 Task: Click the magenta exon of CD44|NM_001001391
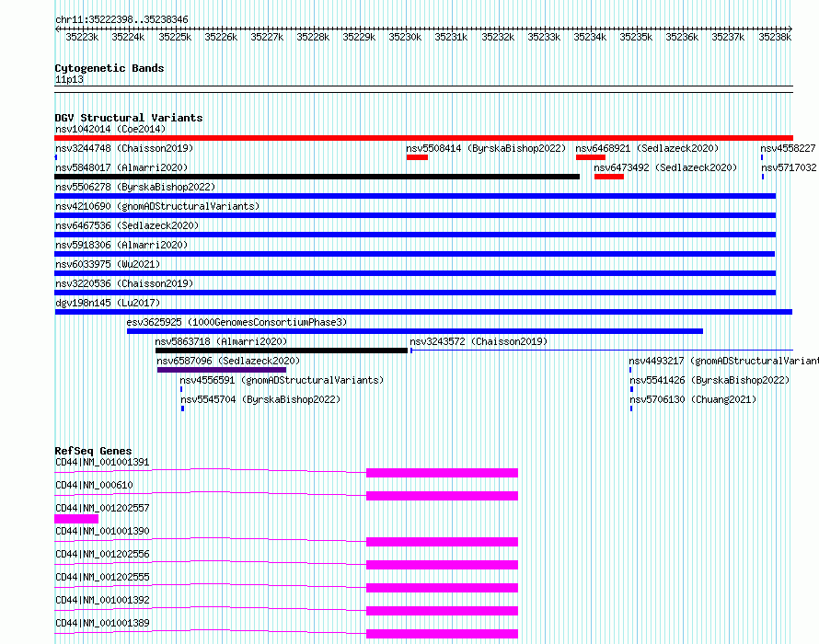[442, 473]
